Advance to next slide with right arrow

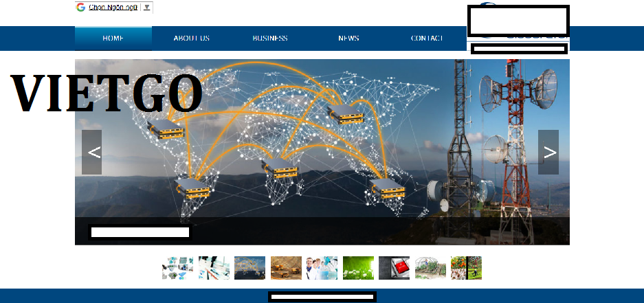point(548,152)
